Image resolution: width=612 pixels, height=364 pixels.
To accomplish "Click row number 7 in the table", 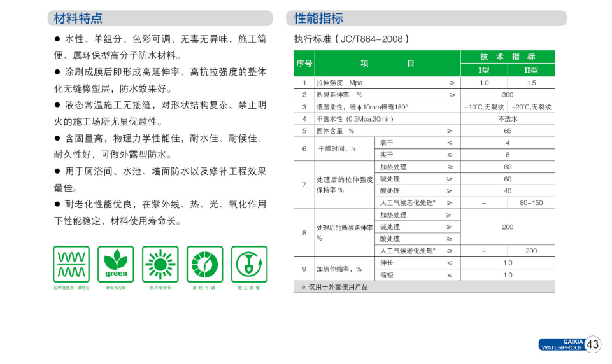I will 304,185.
